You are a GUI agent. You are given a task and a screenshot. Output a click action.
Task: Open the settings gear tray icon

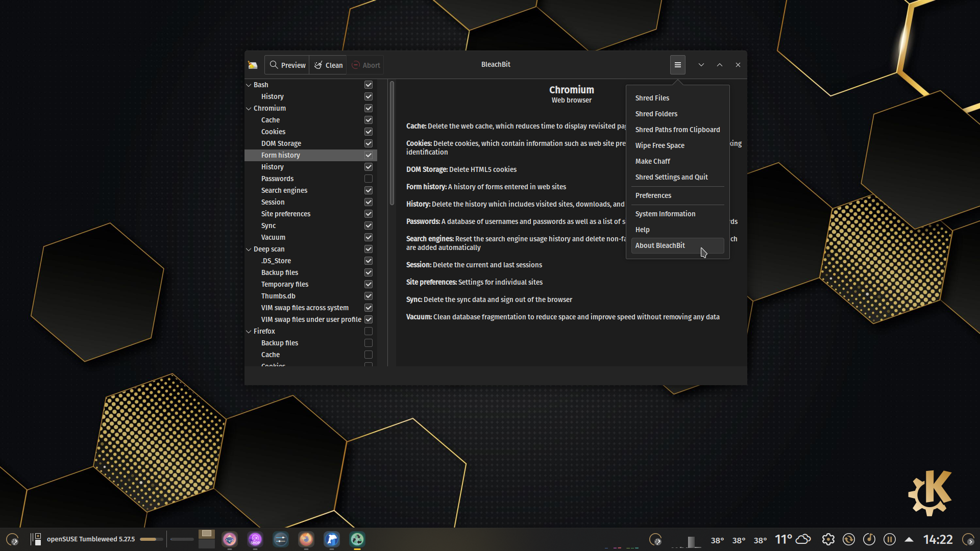point(828,539)
